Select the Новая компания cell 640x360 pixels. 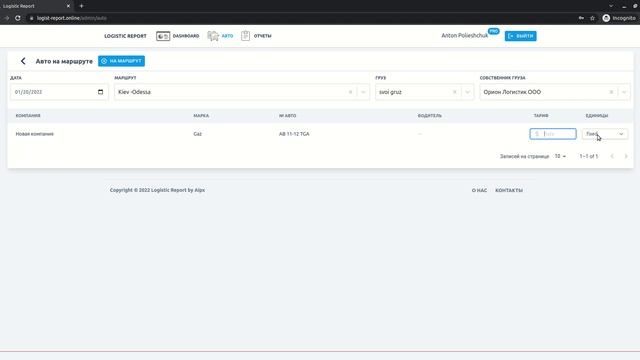click(35, 134)
